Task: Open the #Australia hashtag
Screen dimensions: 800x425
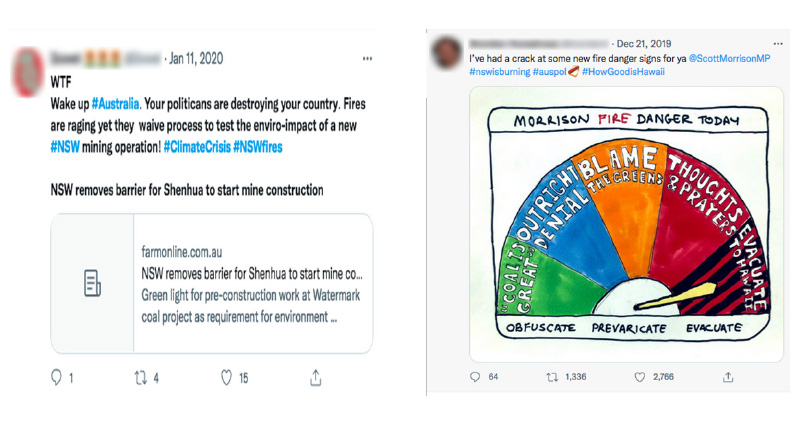Action: 118,105
